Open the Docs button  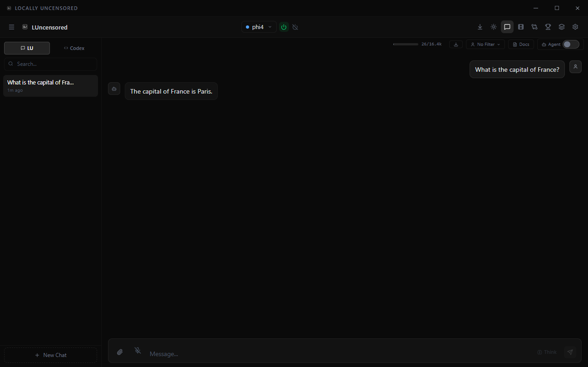[521, 44]
